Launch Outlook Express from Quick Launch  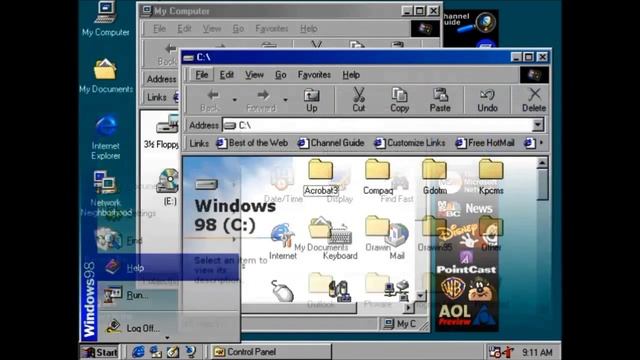click(156, 351)
